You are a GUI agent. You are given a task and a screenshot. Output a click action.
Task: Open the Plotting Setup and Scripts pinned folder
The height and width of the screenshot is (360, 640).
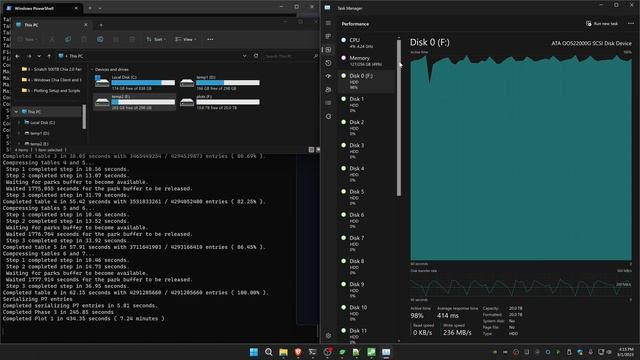51,91
